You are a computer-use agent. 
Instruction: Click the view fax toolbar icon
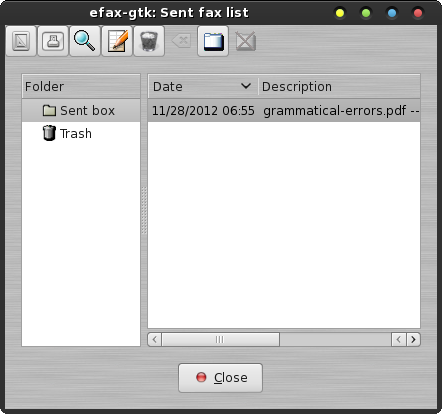pyautogui.click(x=21, y=41)
